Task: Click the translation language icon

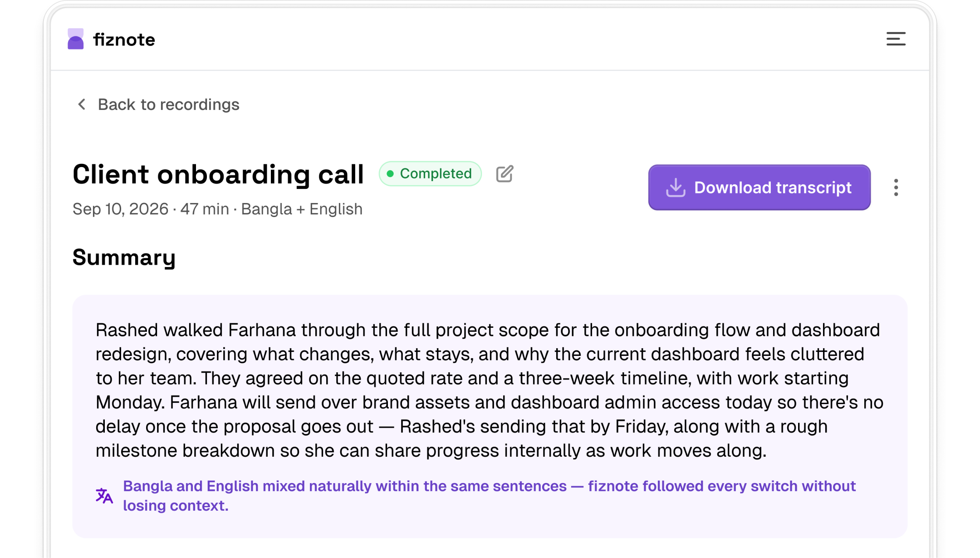Action: 104,496
